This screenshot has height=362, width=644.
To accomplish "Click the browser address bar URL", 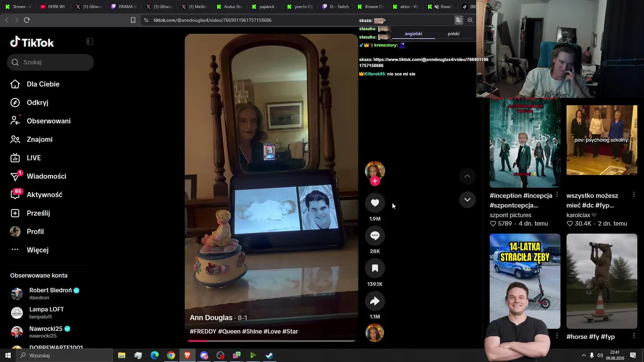I will [x=212, y=20].
